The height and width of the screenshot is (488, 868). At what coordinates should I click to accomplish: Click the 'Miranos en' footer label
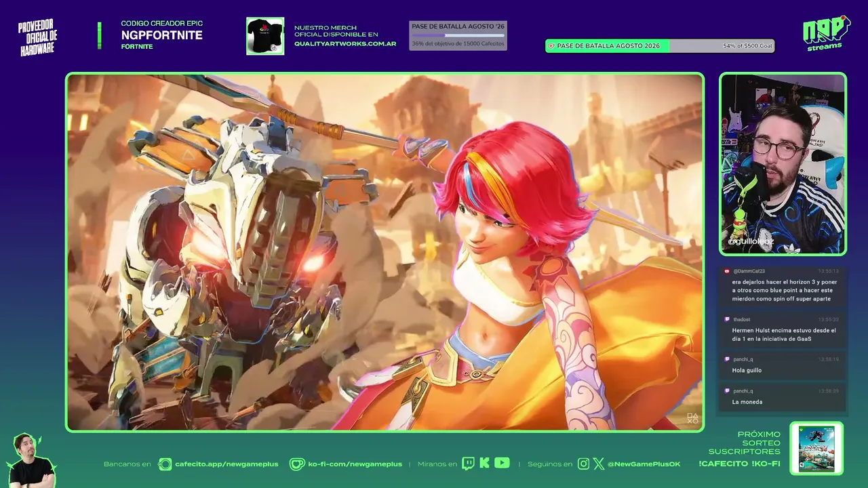[x=437, y=464]
